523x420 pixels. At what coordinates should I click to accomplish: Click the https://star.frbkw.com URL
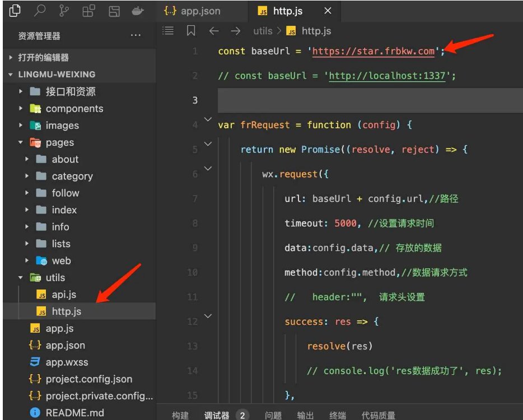point(373,51)
